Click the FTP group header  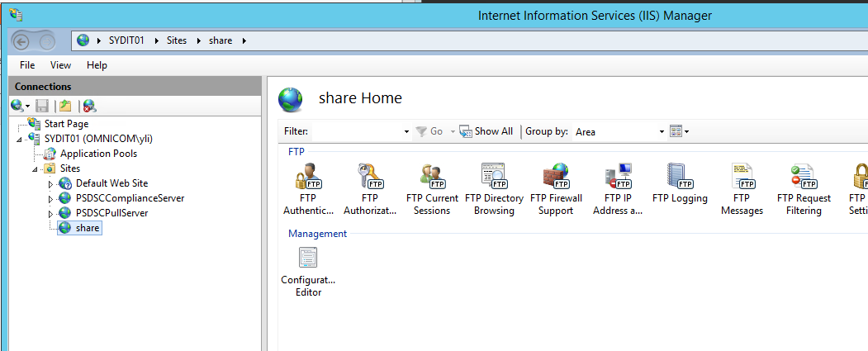pyautogui.click(x=296, y=151)
